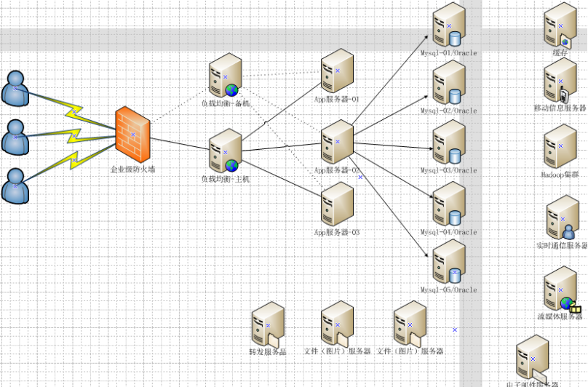Select the file server icon beside 转发服务品
The width and height of the screenshot is (588, 387).
pos(337,324)
